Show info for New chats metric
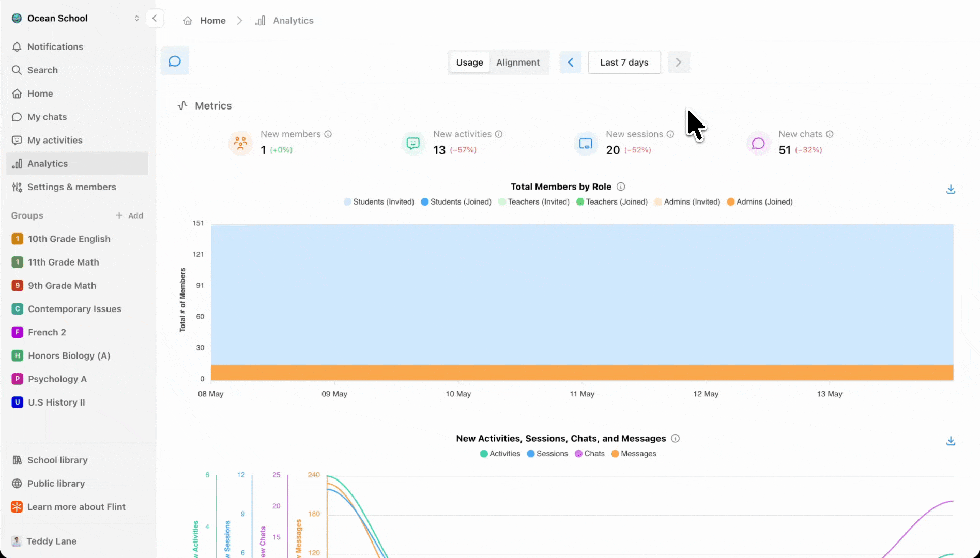Viewport: 980px width, 558px height. coord(830,134)
